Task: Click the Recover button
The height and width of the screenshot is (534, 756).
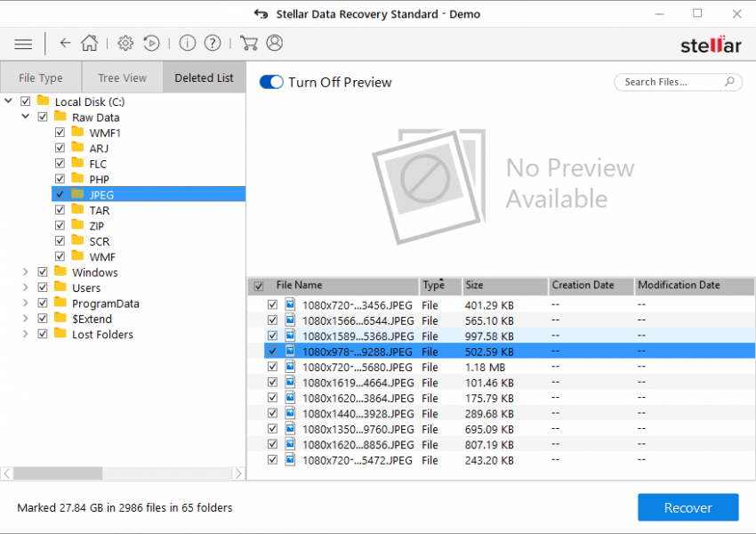Action: 688,507
